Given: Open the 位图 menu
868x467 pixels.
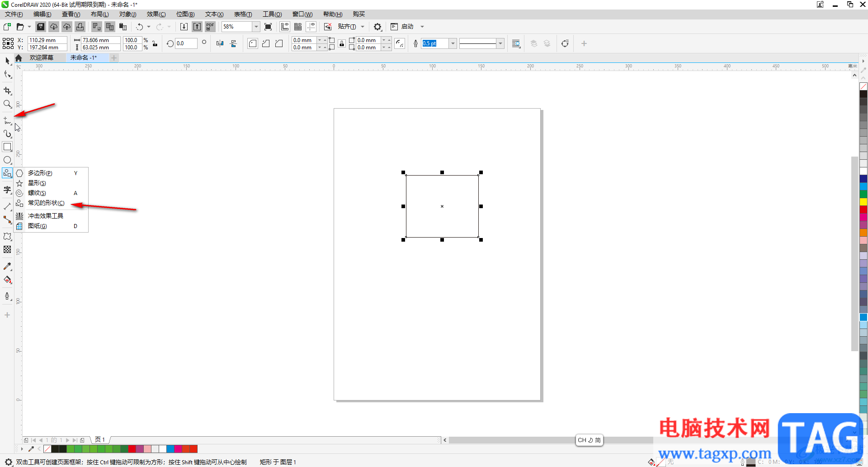Looking at the screenshot, I should coord(185,14).
